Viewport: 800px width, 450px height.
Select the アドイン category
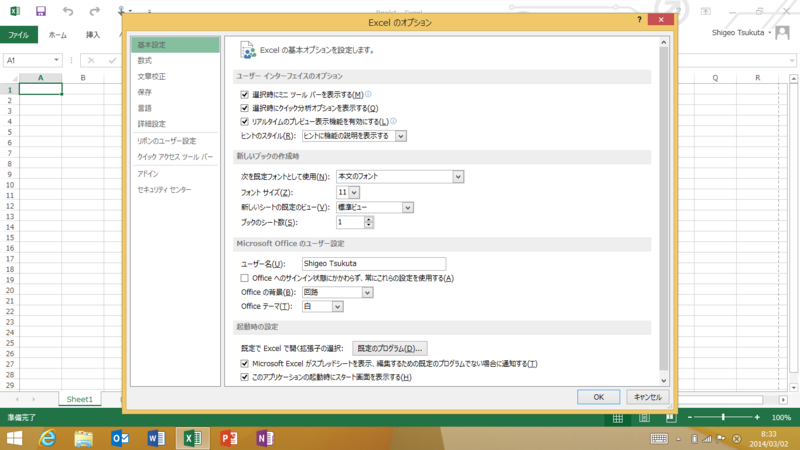(175, 174)
